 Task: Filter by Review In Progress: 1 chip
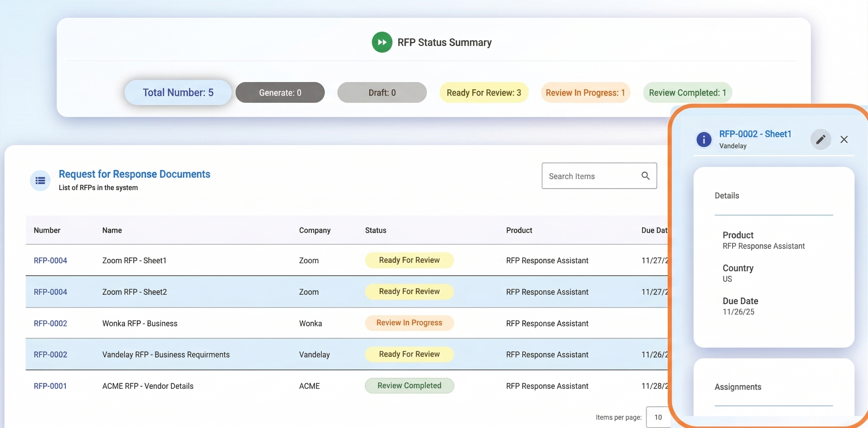pos(585,92)
